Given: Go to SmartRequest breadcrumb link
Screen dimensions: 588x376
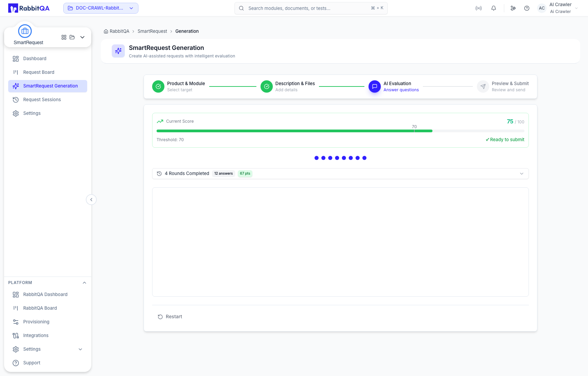Looking at the screenshot, I should pos(152,31).
